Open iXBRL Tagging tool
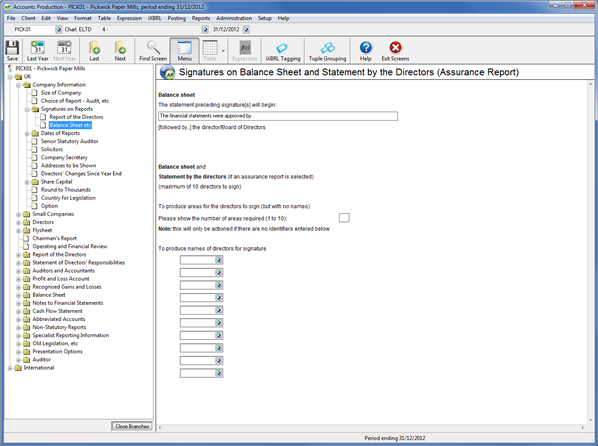This screenshot has width=598, height=446. [x=283, y=50]
